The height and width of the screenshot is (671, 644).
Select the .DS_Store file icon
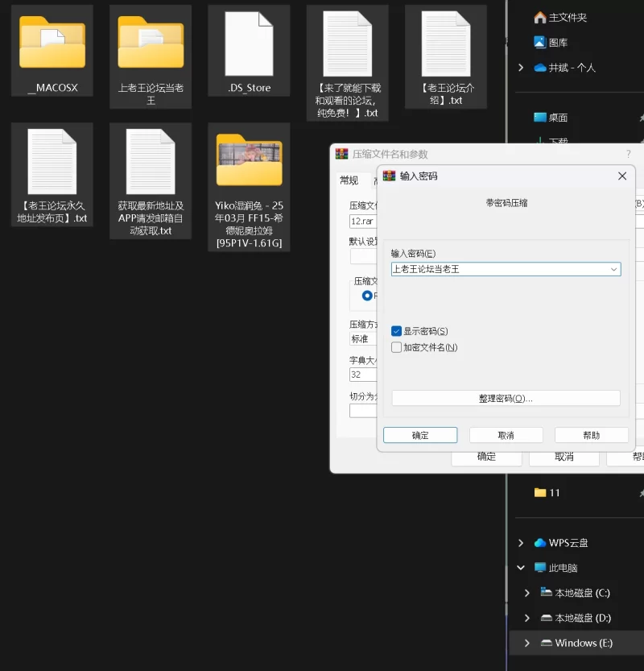click(x=249, y=45)
